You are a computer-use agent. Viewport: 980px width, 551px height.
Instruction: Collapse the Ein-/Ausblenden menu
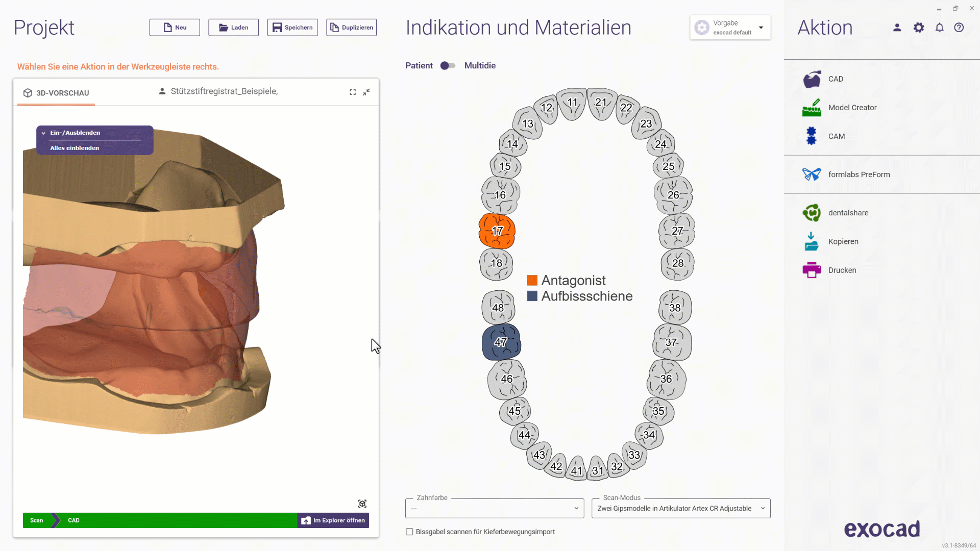click(44, 133)
